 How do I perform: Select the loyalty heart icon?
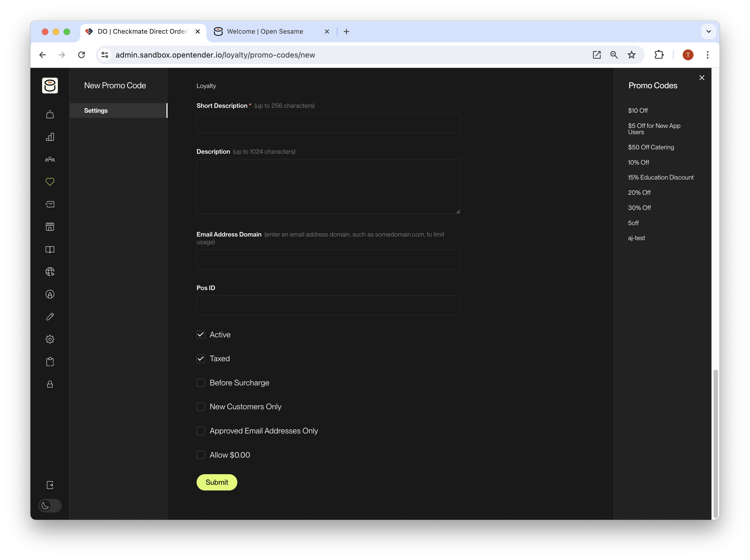click(50, 182)
